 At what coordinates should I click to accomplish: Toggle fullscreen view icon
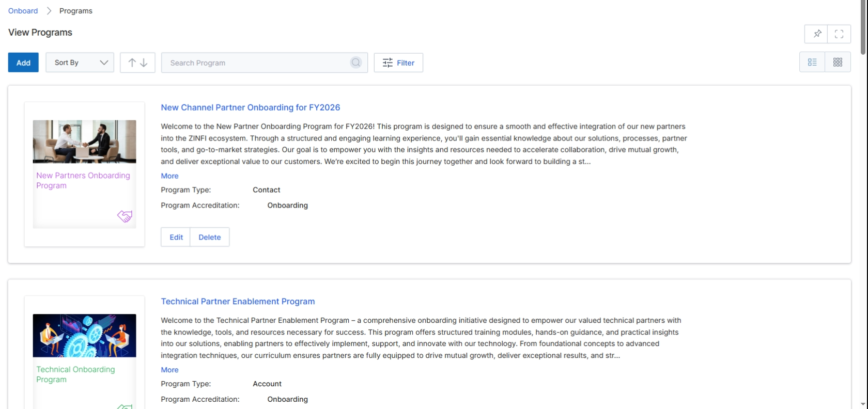[839, 34]
